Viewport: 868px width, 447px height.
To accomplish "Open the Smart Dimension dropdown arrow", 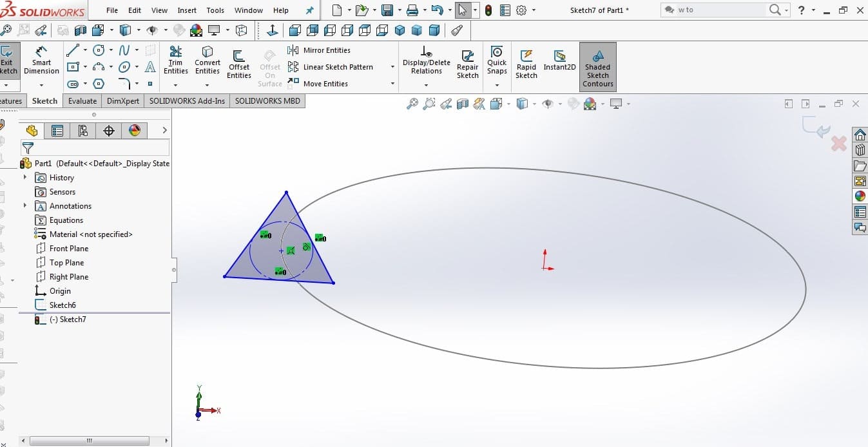I will pos(41,85).
